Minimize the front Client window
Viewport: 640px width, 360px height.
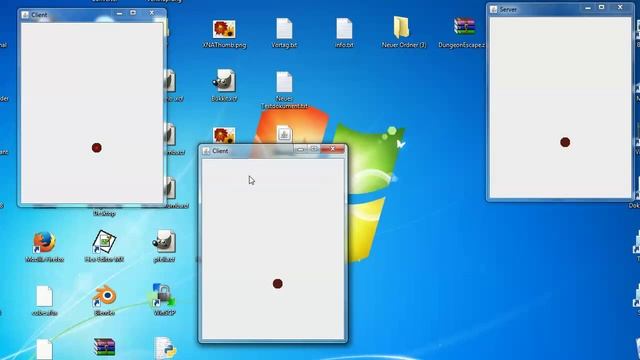coord(300,149)
